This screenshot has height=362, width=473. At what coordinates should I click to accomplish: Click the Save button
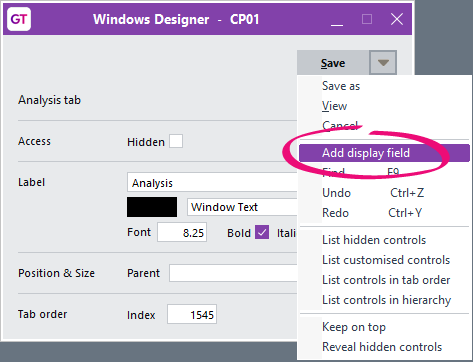[x=333, y=63]
